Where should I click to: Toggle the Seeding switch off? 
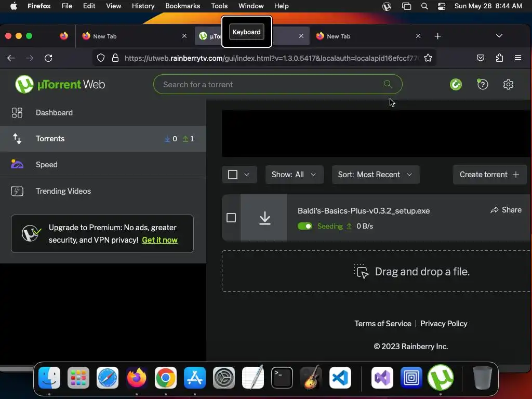pos(304,227)
